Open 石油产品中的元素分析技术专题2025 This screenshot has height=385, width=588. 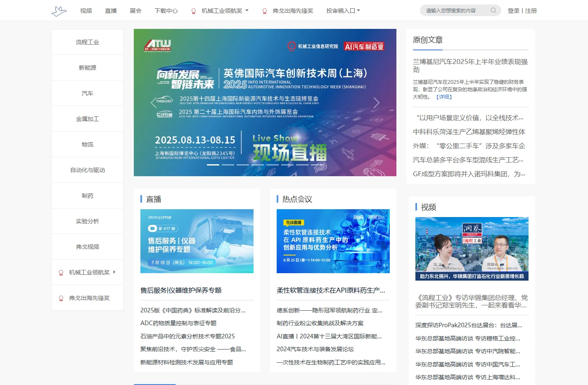point(187,336)
